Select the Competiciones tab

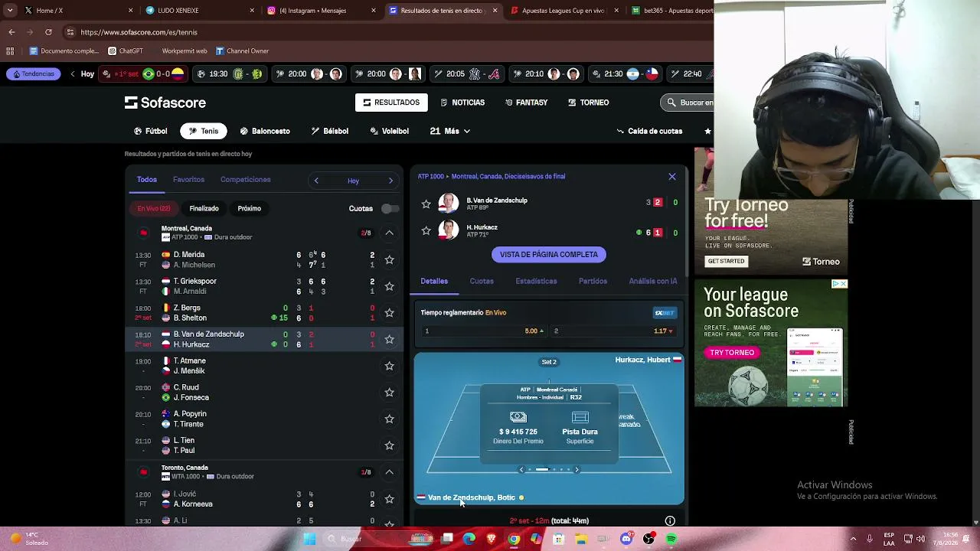[245, 180]
